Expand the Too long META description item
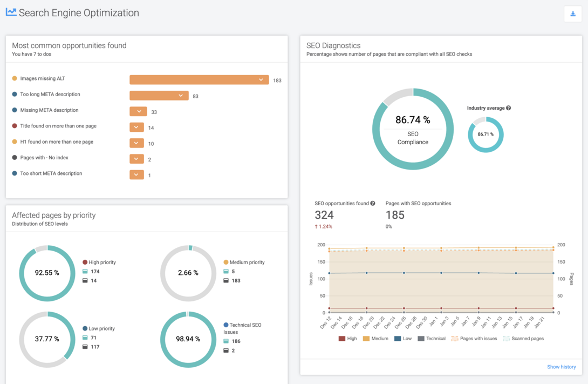The width and height of the screenshot is (588, 384). pos(181,96)
